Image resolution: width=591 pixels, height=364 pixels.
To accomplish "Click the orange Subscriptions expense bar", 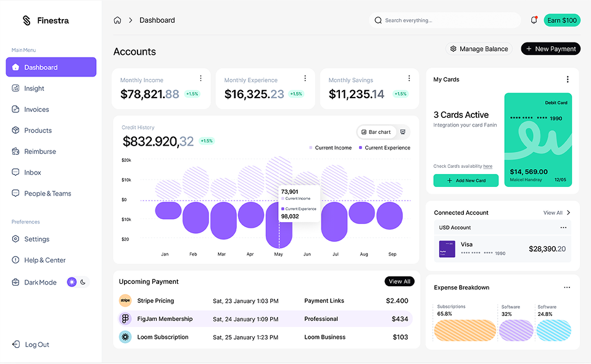I will pyautogui.click(x=465, y=331).
